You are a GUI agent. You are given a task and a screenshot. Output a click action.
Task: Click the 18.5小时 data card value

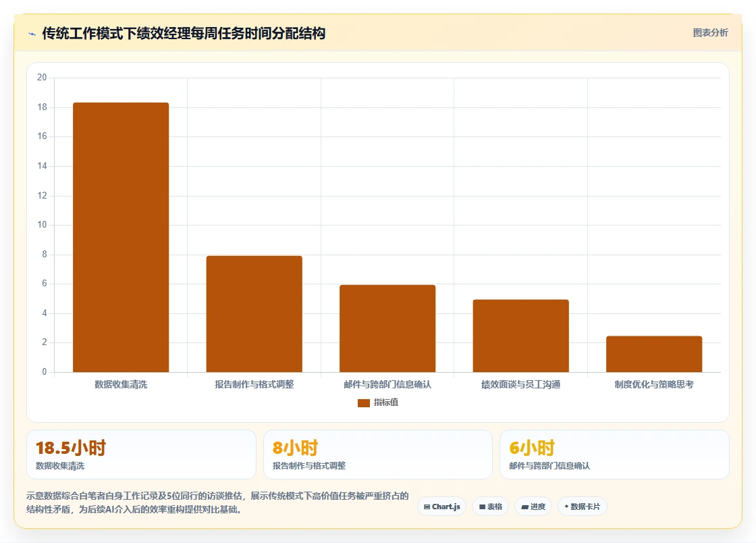tap(71, 448)
